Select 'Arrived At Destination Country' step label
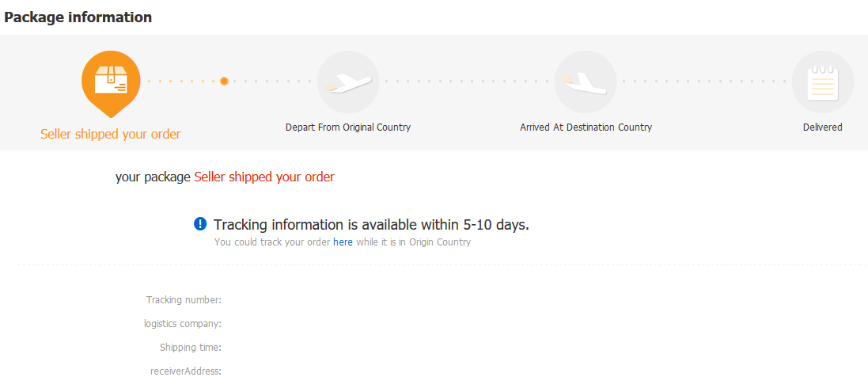The height and width of the screenshot is (392, 868). (586, 127)
